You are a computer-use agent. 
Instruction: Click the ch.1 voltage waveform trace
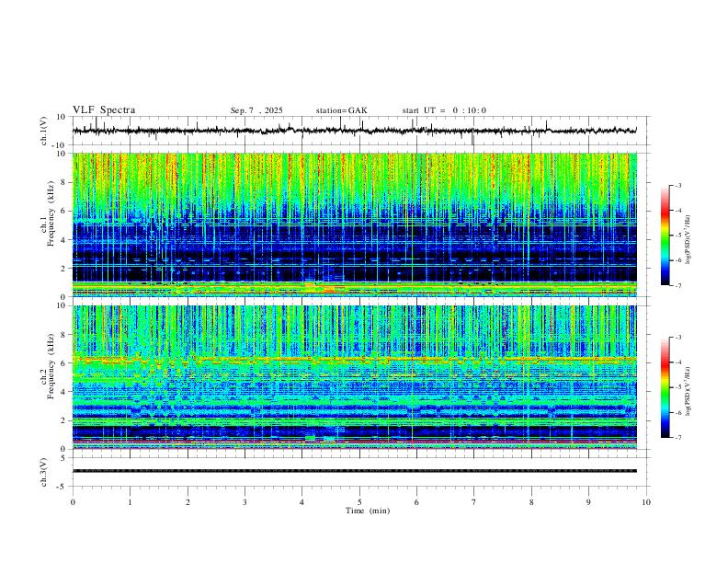[355, 131]
